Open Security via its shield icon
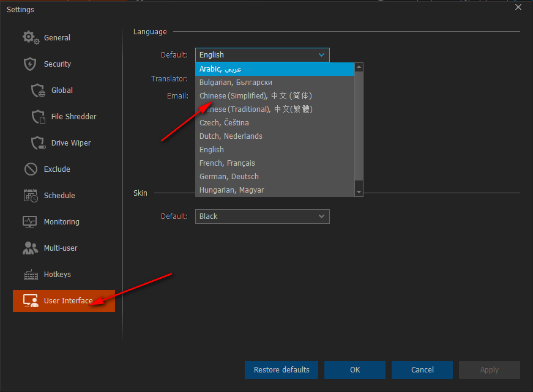 [x=31, y=64]
